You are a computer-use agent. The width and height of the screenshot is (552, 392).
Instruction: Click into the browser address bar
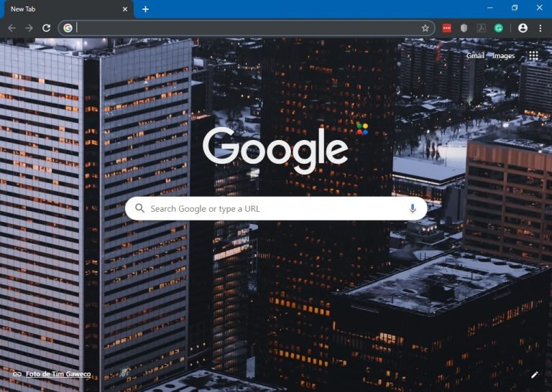coord(247,28)
